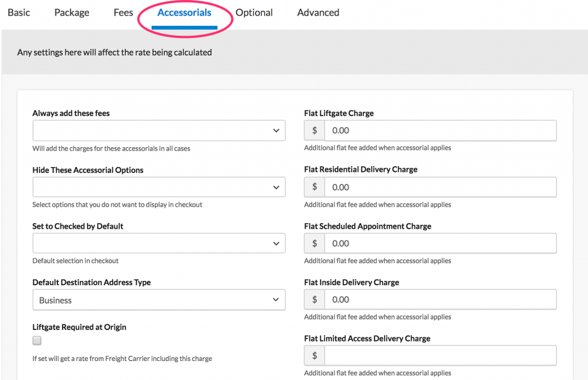Expand Set to Checked by Default dropdown

[x=158, y=243]
